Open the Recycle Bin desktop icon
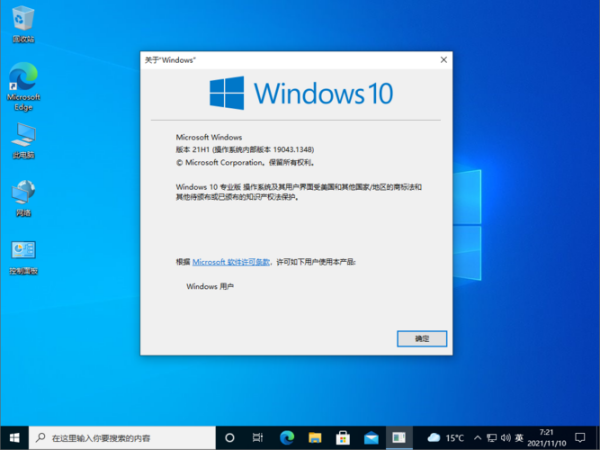The height and width of the screenshot is (450, 600). 23,24
